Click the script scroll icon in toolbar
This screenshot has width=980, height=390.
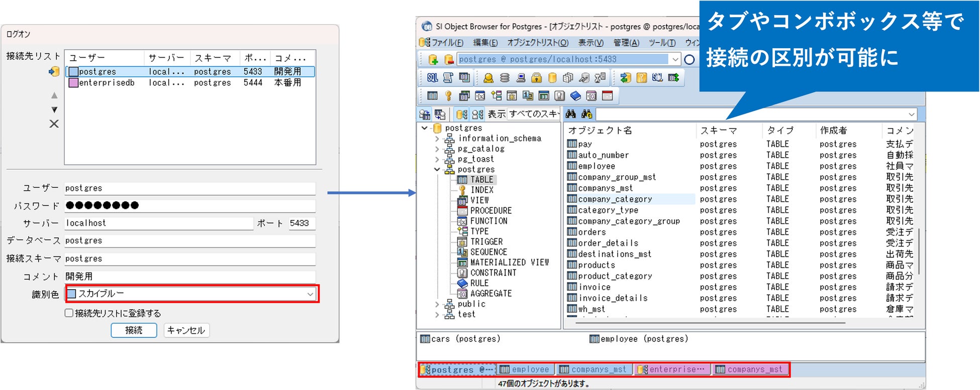(448, 78)
